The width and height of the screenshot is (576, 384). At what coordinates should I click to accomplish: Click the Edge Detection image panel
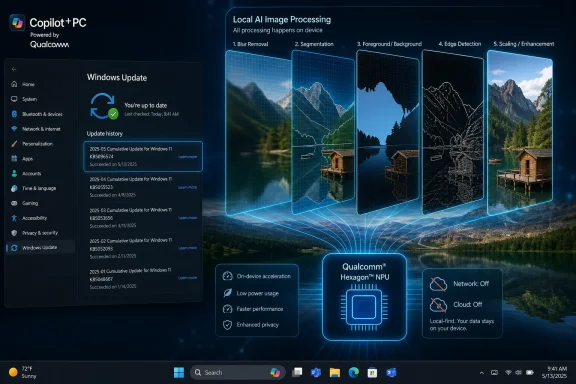[453, 132]
